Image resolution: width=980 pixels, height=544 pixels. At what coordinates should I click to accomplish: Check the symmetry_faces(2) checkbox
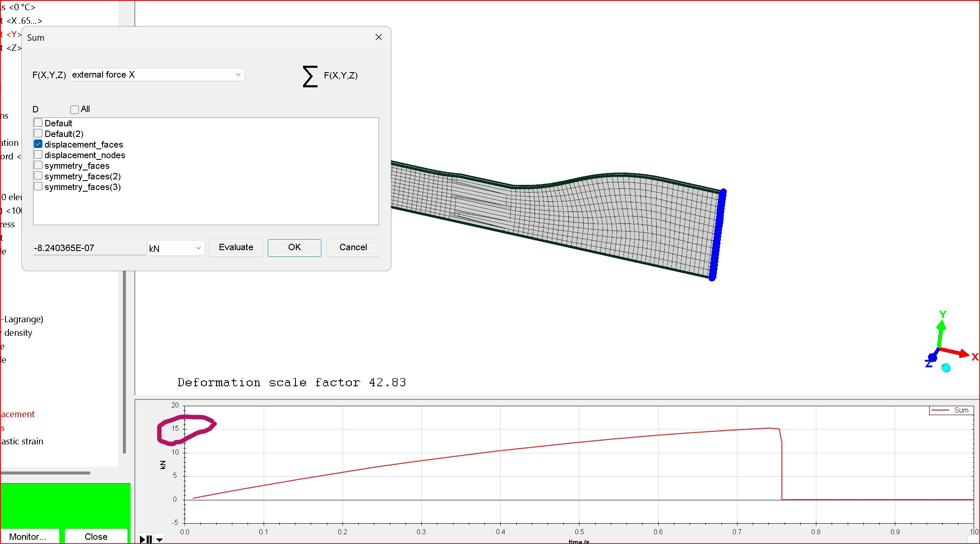[38, 176]
